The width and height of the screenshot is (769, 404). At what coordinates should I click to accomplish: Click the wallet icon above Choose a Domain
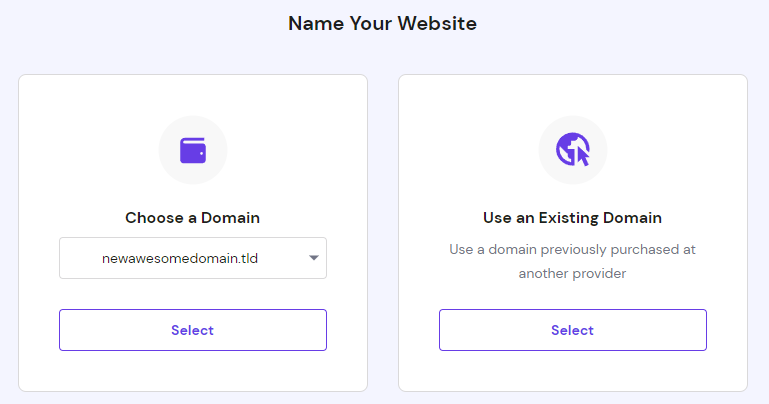(193, 150)
